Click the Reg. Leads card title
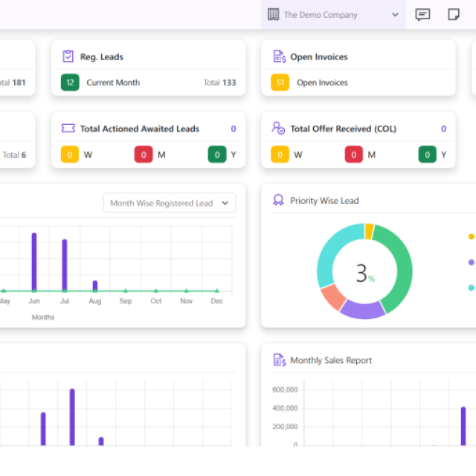Image resolution: width=476 pixels, height=476 pixels. 102,57
